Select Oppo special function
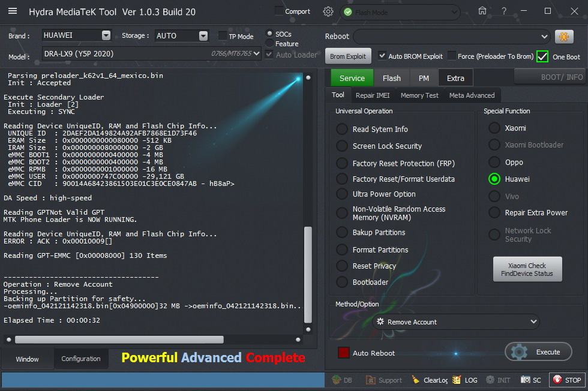The image size is (588, 391). click(x=494, y=162)
